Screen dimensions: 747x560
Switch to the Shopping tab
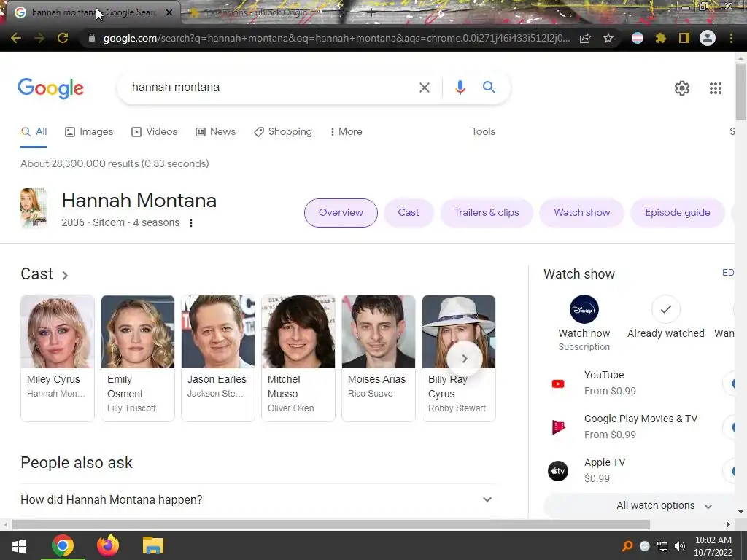283,131
